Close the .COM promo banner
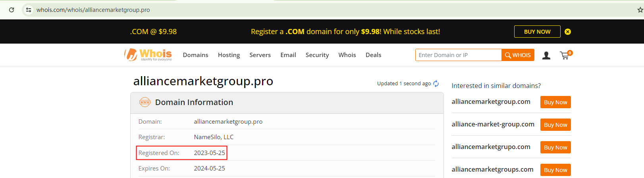The image size is (644, 178). point(568,32)
